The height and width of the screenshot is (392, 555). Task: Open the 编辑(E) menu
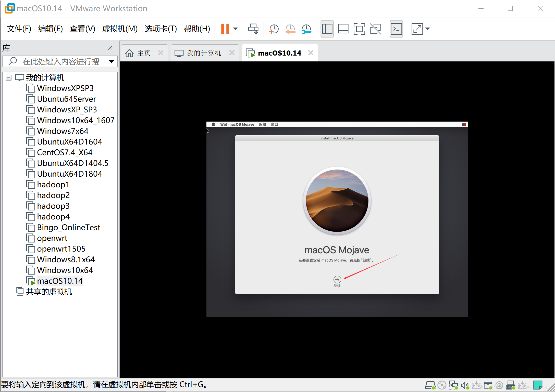51,29
